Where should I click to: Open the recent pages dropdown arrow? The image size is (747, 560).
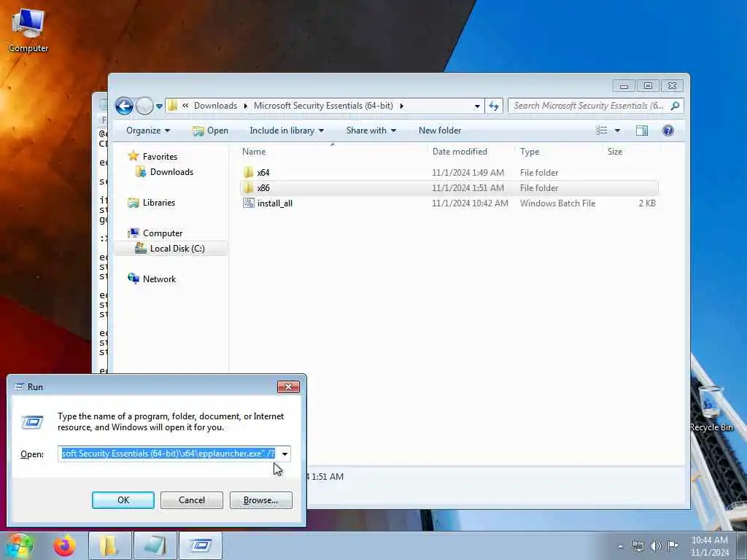pos(159,106)
